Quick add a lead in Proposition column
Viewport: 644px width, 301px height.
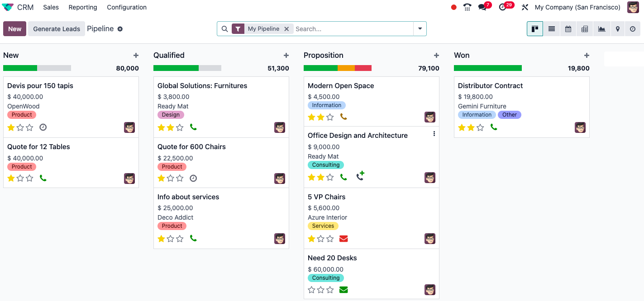tap(436, 55)
